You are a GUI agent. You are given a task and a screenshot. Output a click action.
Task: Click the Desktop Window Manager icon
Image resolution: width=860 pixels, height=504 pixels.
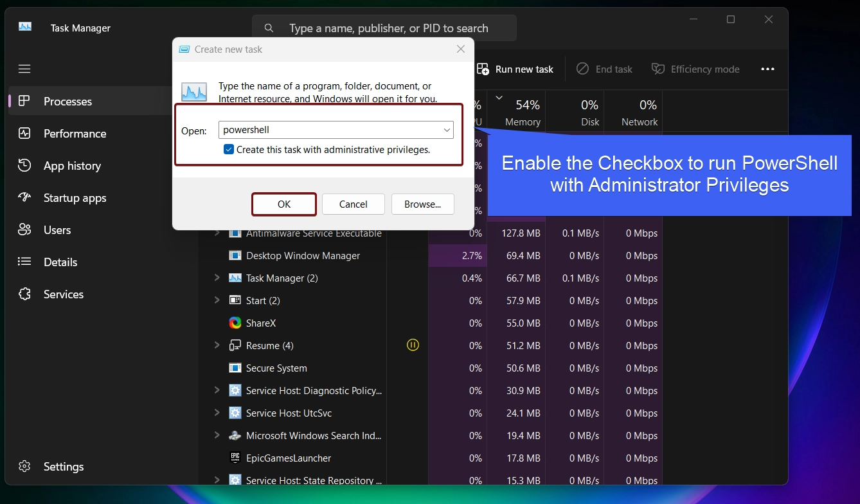(x=235, y=255)
